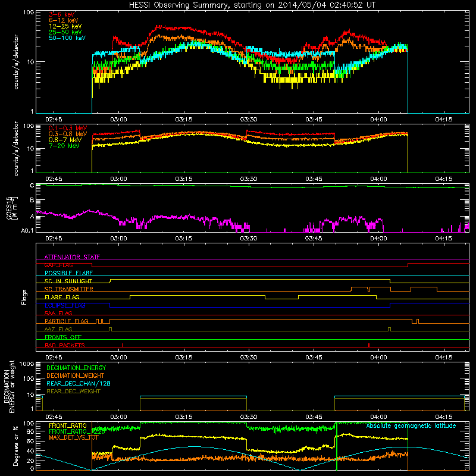Click the SAA_FLAG label
Screen dimensions: 476x476
tap(58, 313)
